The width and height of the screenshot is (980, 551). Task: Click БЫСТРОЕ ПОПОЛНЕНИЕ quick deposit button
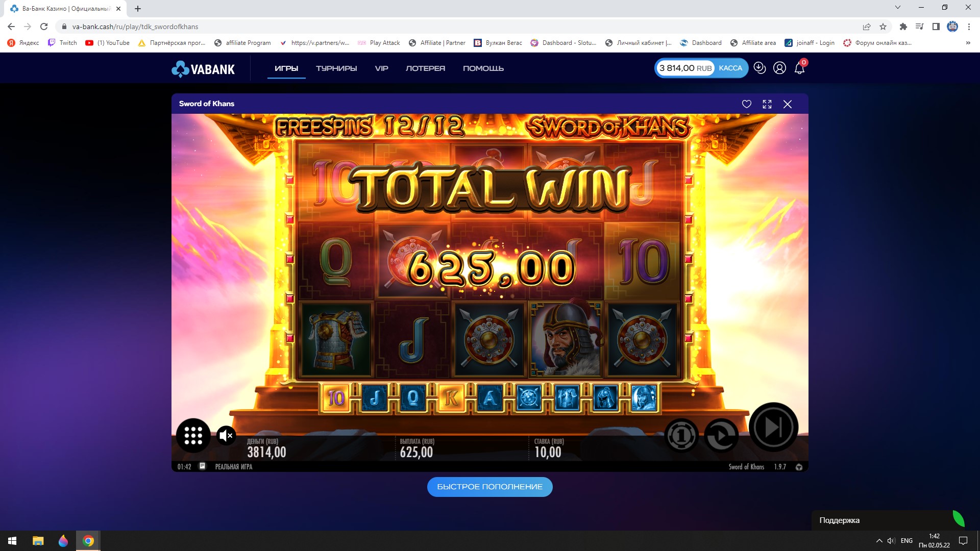coord(489,487)
